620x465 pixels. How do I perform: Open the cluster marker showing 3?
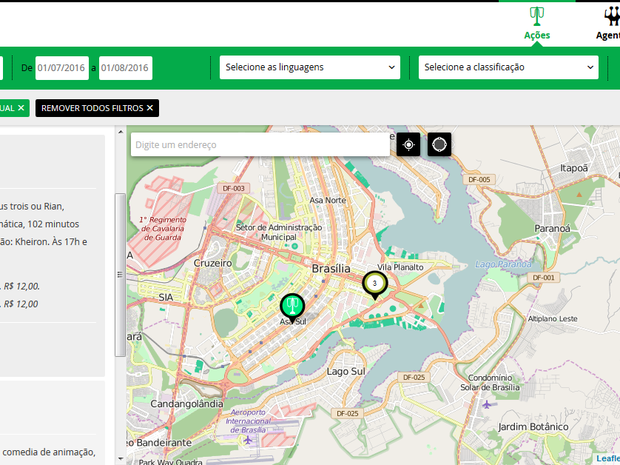click(374, 284)
